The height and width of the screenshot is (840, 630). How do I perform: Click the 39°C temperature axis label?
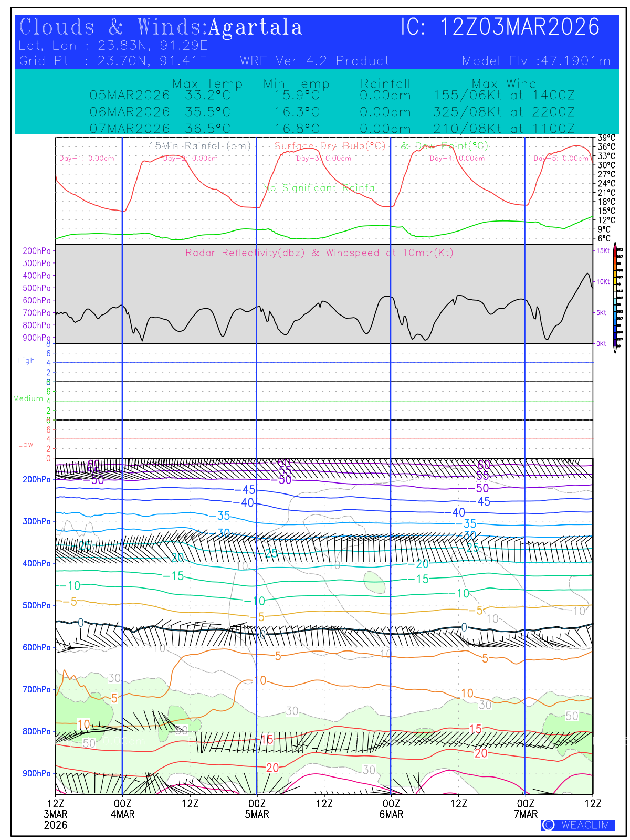tap(606, 138)
